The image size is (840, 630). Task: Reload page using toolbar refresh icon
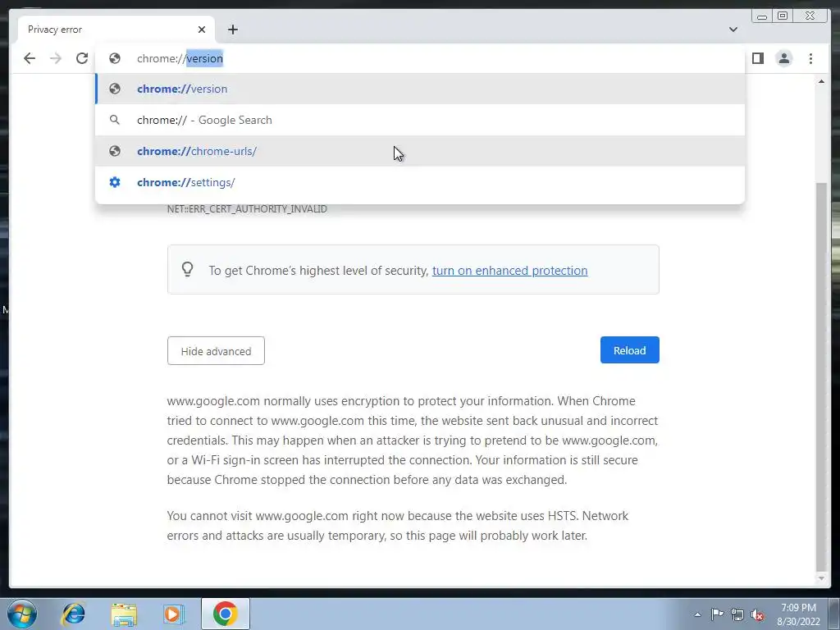82,58
